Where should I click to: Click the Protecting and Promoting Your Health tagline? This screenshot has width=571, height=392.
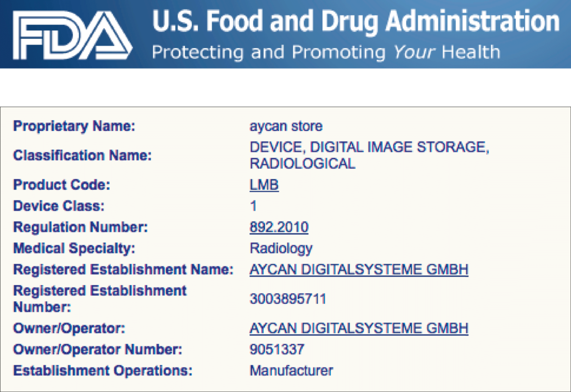(x=326, y=52)
